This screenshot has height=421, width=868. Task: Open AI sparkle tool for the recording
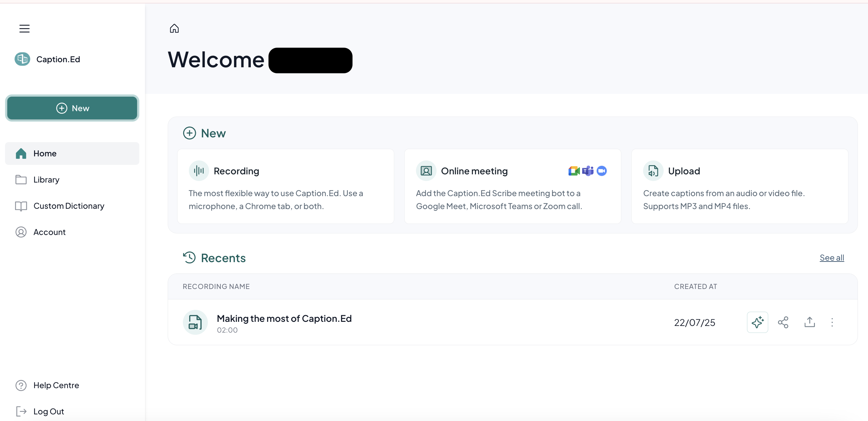click(x=757, y=322)
